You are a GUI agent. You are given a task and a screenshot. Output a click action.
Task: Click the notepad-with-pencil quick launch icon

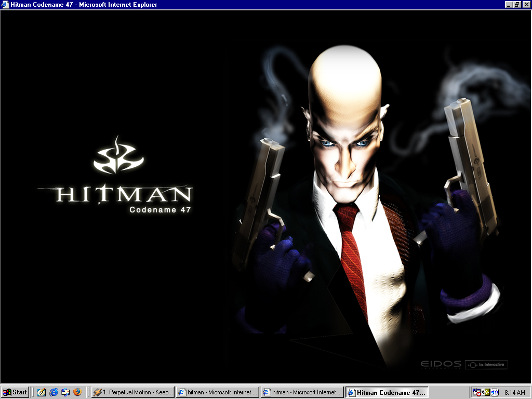(x=42, y=392)
